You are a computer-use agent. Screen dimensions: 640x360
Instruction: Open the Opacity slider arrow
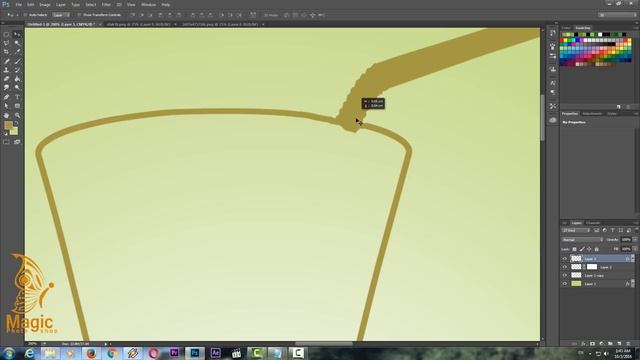635,240
